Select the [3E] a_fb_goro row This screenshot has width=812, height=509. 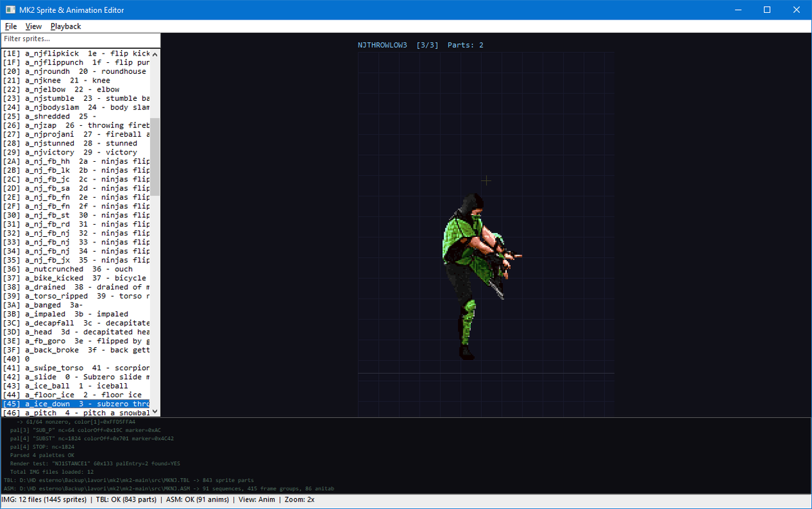(x=75, y=341)
